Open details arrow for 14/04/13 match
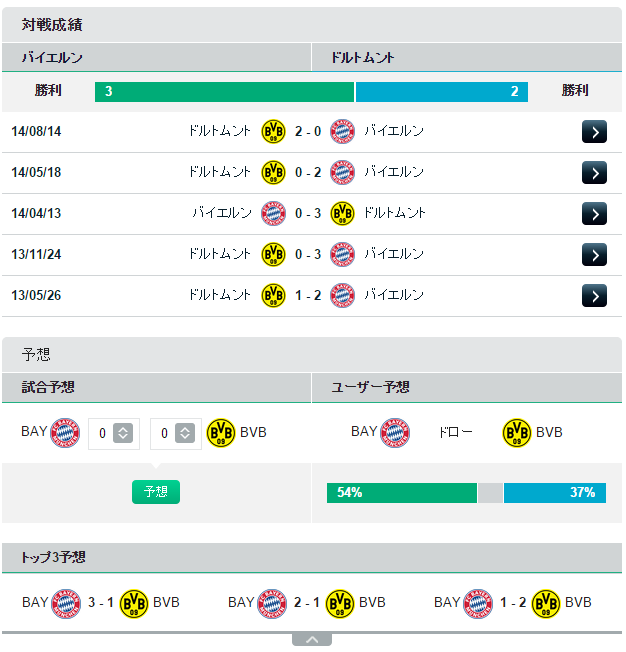 pos(596,214)
